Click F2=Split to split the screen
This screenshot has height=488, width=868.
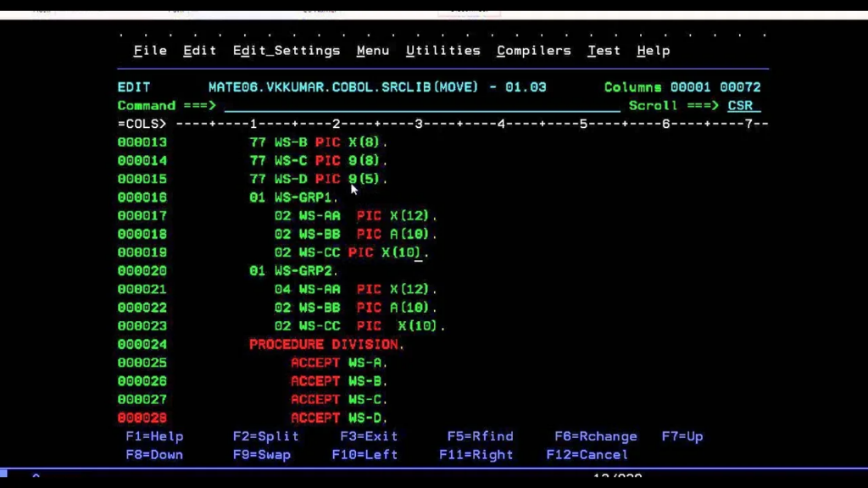(x=265, y=436)
